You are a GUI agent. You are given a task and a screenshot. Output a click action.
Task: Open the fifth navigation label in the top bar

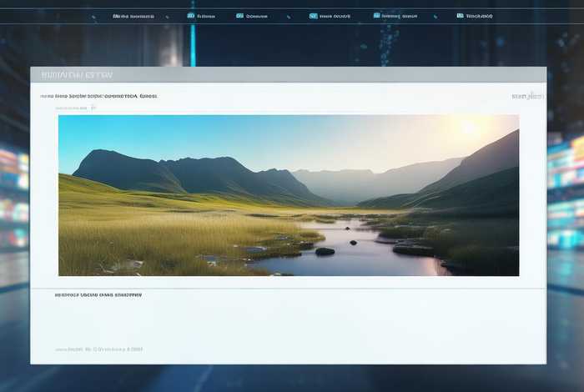coord(400,17)
